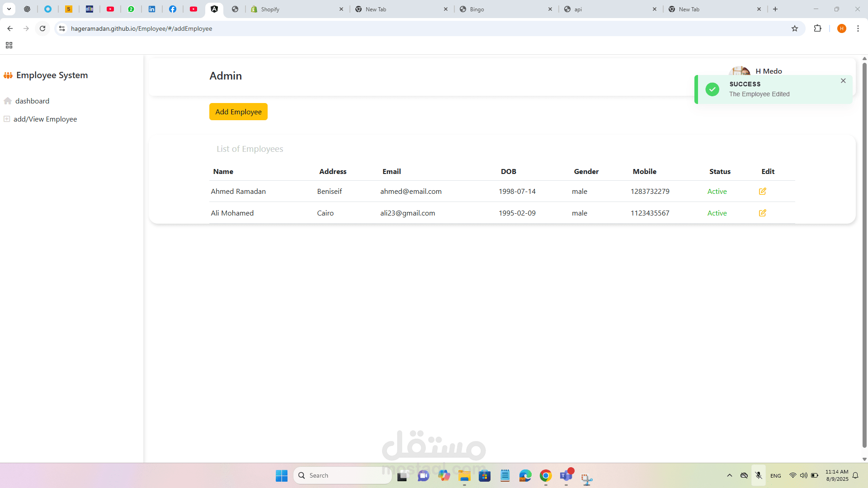
Task: Reload the page
Action: coord(42,28)
